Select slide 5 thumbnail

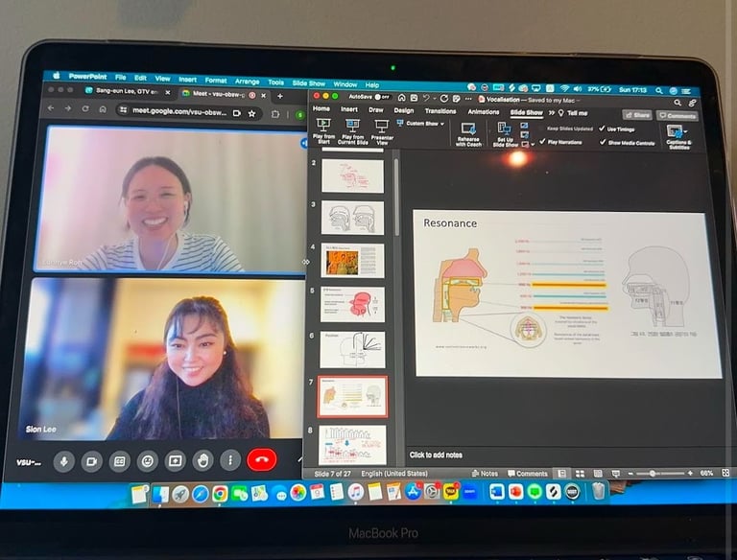click(352, 304)
